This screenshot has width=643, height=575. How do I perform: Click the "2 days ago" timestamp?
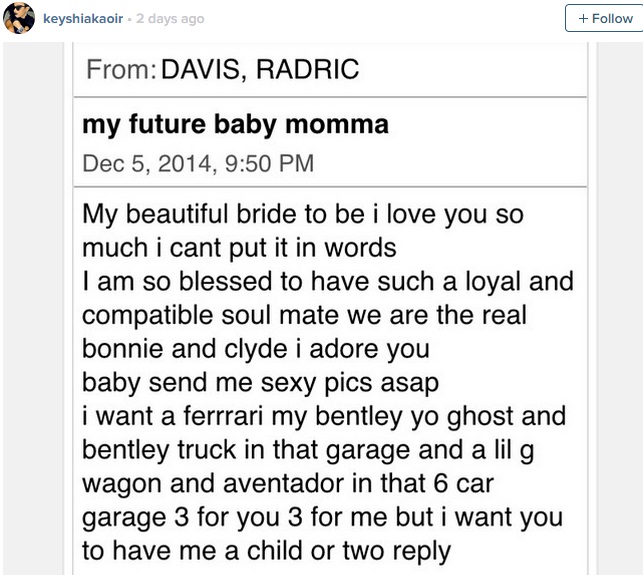coord(169,19)
